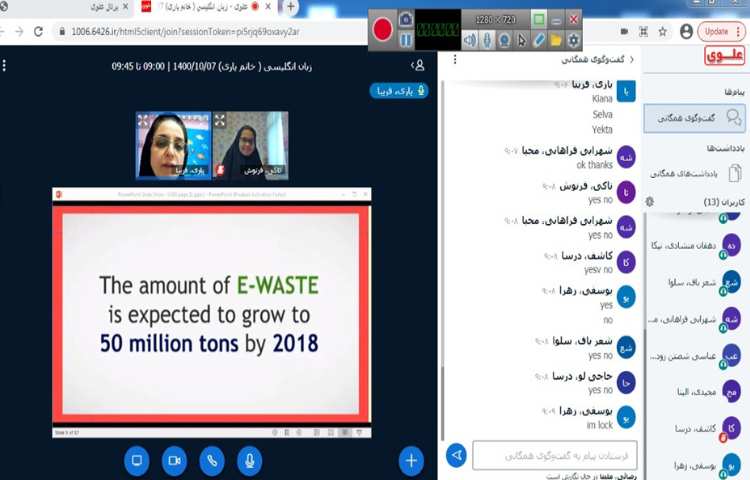
Task: Open the meeting options three-dot menu
Action: click(x=4, y=66)
